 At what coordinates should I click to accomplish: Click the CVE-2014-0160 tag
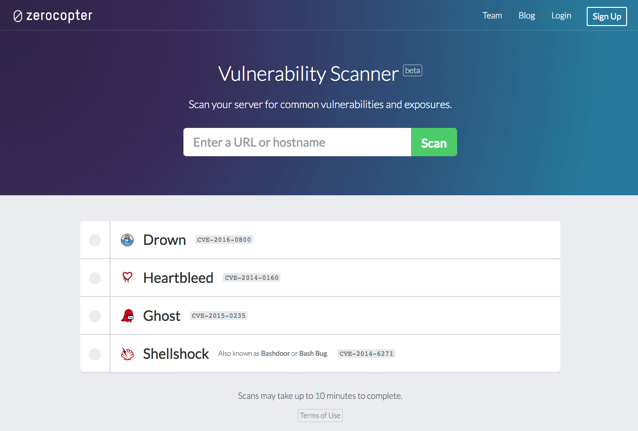pyautogui.click(x=252, y=278)
